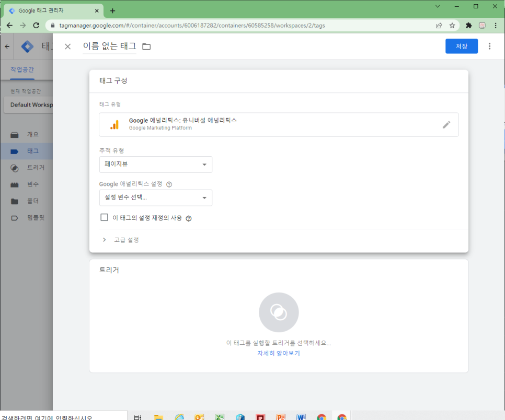Screen dimensions: 505x420
Task: Click the browser back button
Action: click(x=9, y=26)
